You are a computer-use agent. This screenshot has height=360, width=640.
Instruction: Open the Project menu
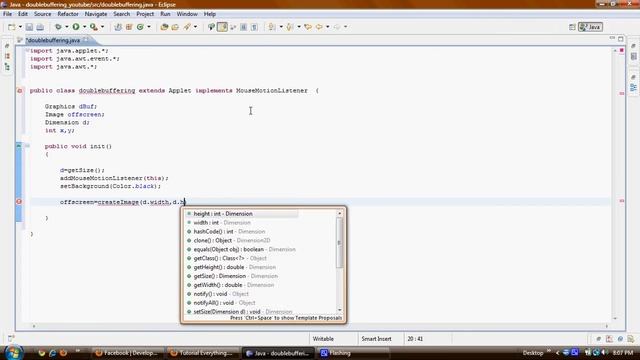145,14
